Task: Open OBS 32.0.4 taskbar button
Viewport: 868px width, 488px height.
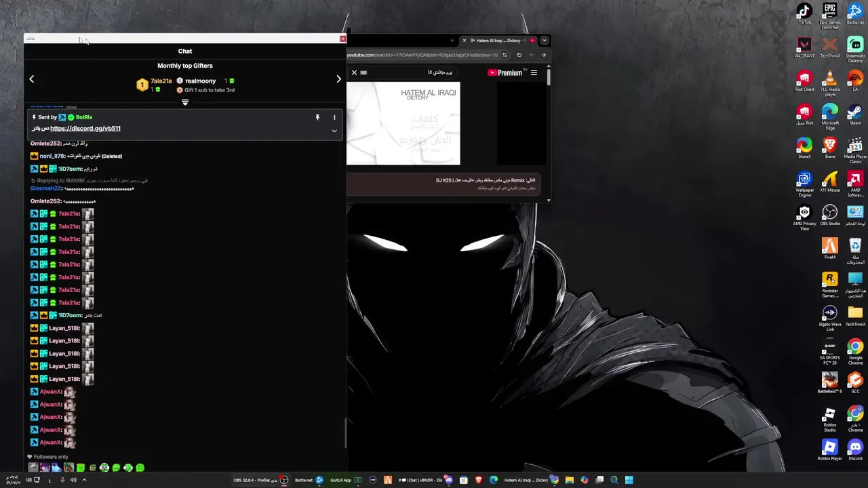Action: [x=260, y=480]
